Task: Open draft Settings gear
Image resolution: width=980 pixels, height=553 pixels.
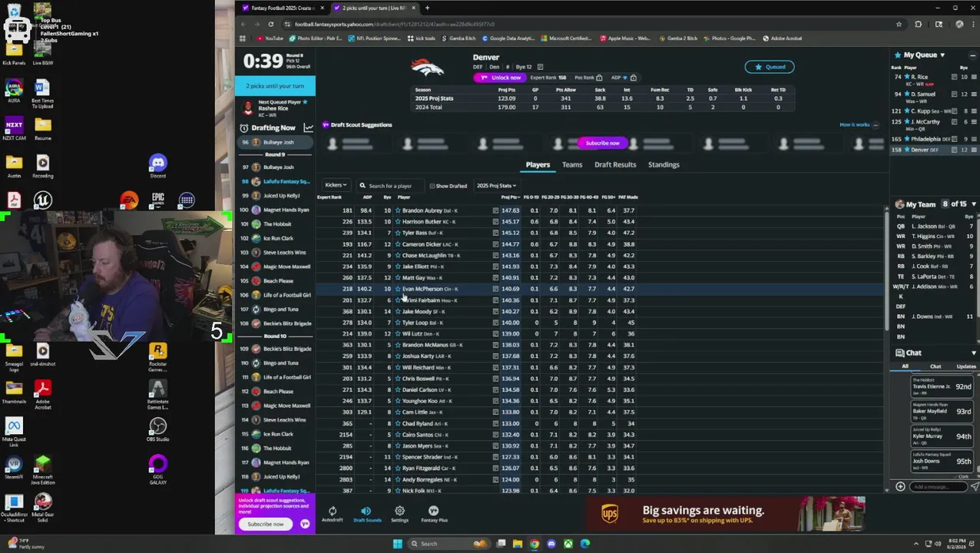Action: (x=399, y=511)
